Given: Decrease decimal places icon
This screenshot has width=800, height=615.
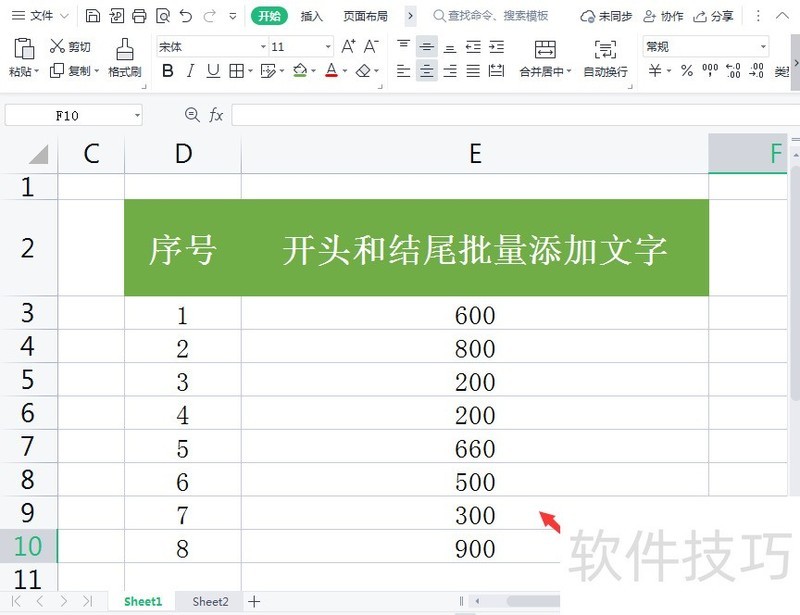Looking at the screenshot, I should click(x=757, y=70).
